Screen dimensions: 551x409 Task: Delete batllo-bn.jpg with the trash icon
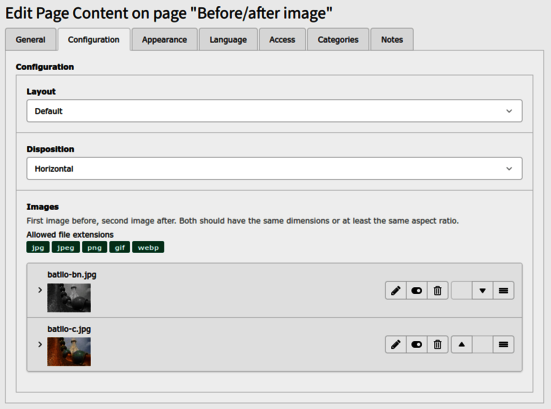coord(437,291)
